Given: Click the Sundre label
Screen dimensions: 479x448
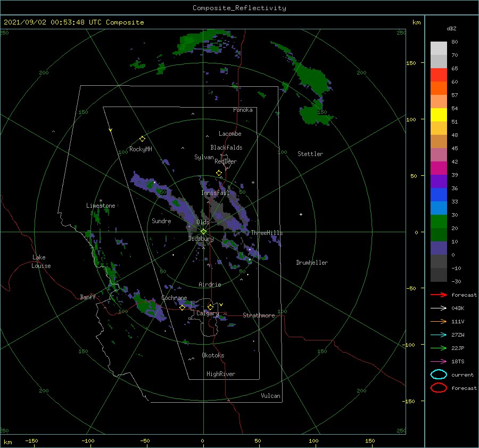Looking at the screenshot, I should tap(161, 221).
